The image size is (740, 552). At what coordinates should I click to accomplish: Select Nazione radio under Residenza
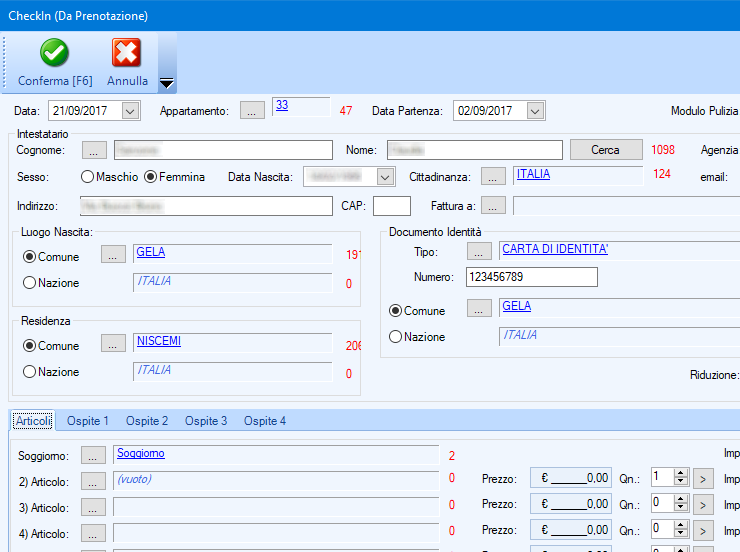(x=29, y=371)
